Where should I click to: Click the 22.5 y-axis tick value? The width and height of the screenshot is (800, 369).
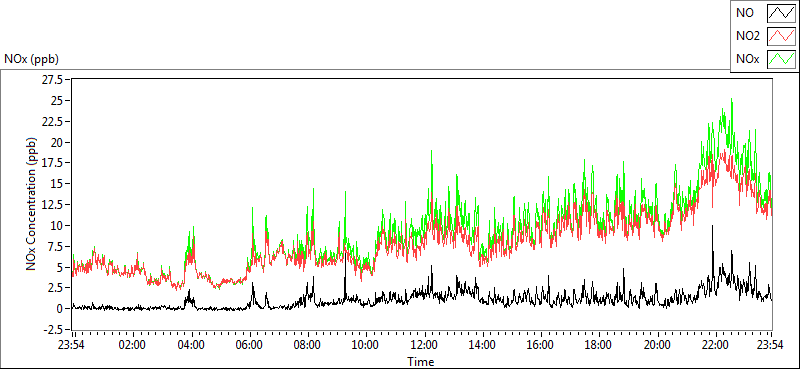[53, 121]
